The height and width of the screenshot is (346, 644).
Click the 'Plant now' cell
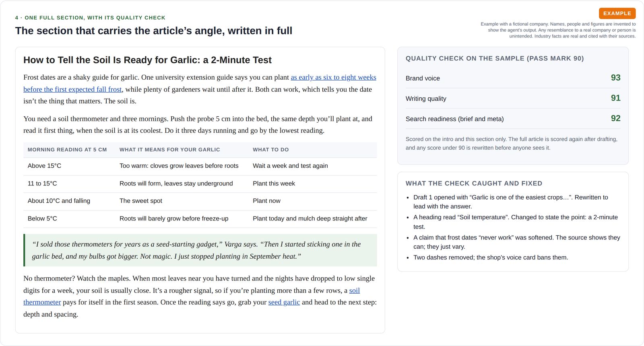point(266,201)
